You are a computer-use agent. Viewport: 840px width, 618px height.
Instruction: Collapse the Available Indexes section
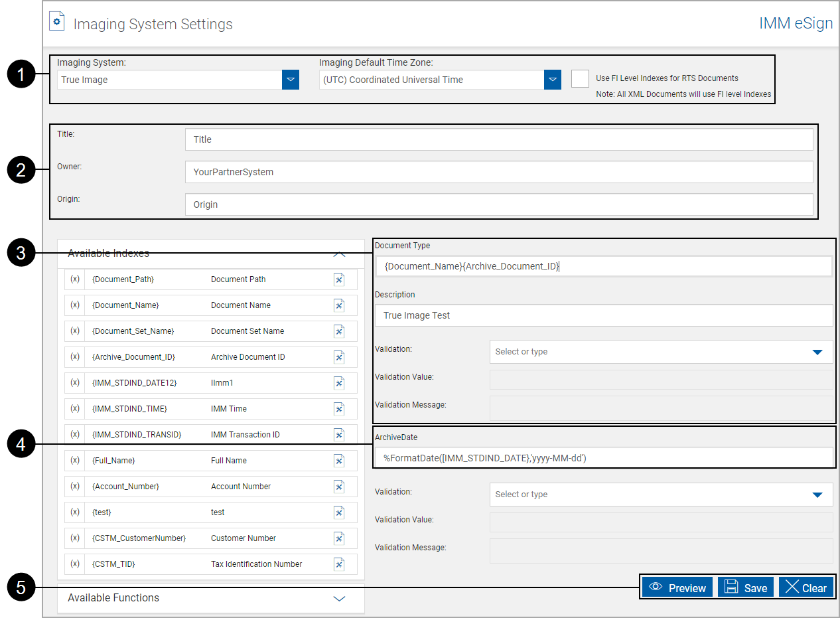[339, 254]
